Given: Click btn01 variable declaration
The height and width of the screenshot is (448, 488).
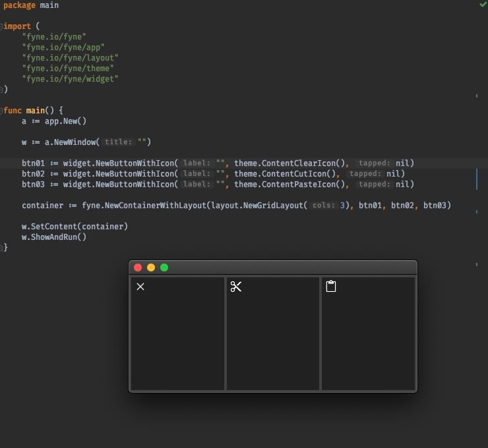Looking at the screenshot, I should pyautogui.click(x=33, y=163).
